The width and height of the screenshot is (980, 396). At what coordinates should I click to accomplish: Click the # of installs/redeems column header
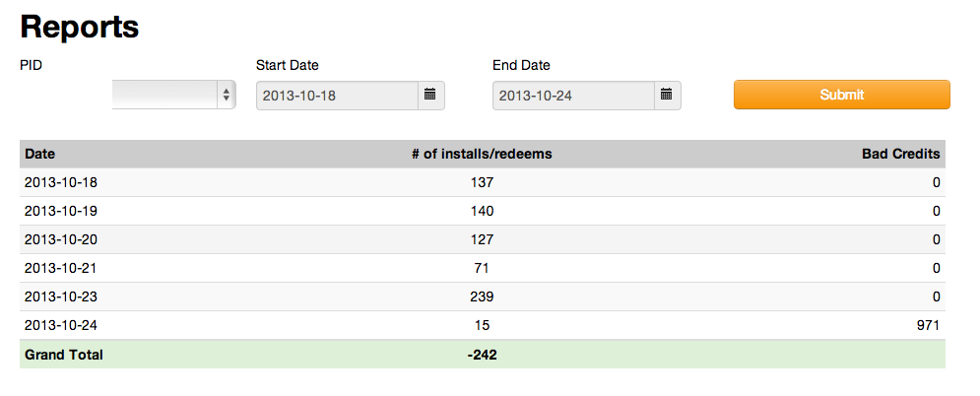(482, 155)
